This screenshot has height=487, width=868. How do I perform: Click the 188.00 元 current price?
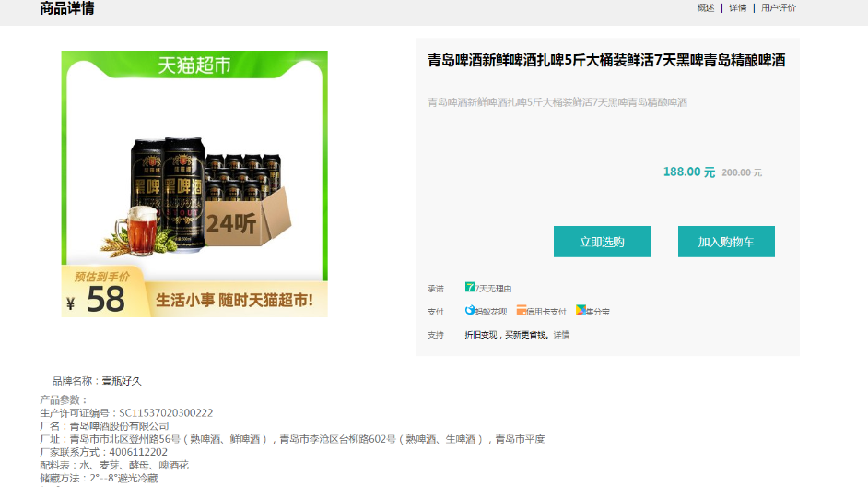tap(689, 172)
